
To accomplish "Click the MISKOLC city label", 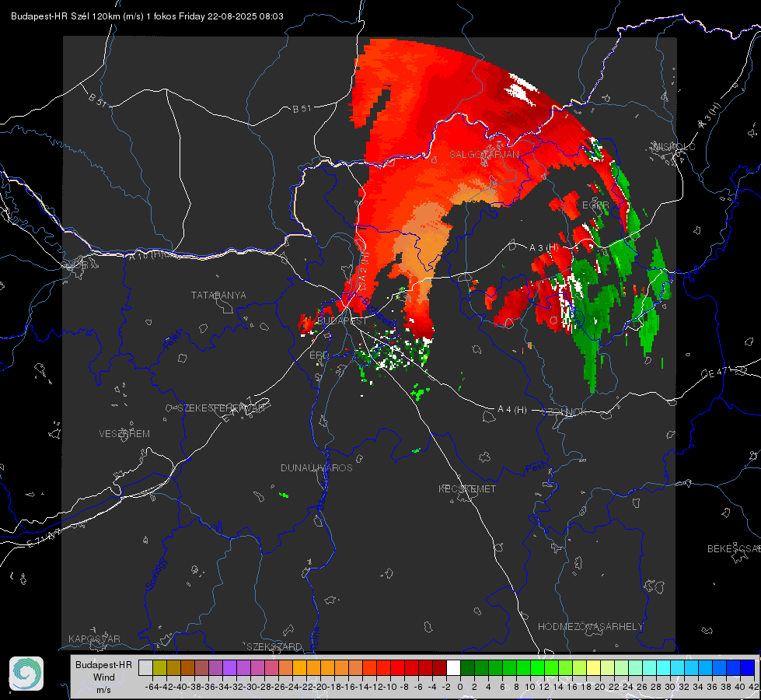I will (x=674, y=147).
